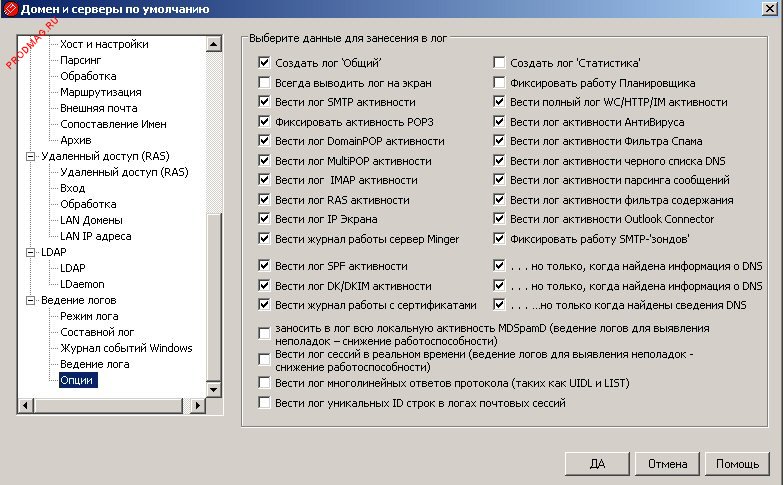Screen dimensions: 784x485
Task: Click the tree scrollbar up arrow
Action: click(x=213, y=45)
